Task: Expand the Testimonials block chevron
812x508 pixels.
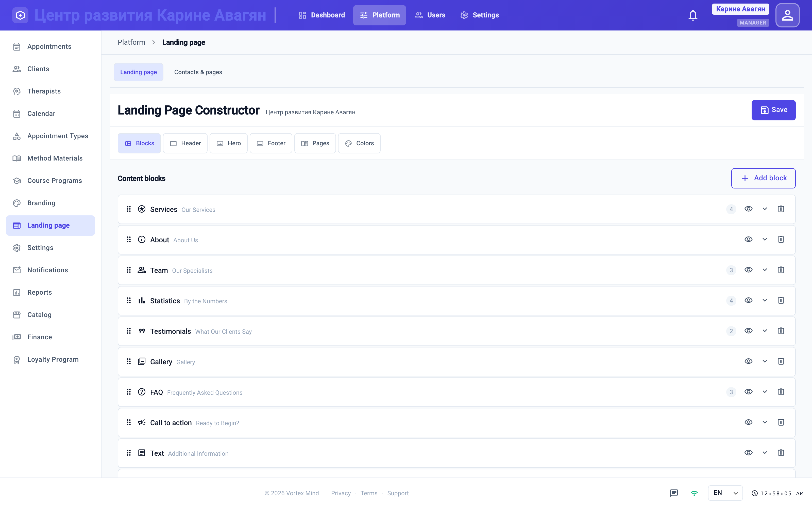Action: click(765, 331)
